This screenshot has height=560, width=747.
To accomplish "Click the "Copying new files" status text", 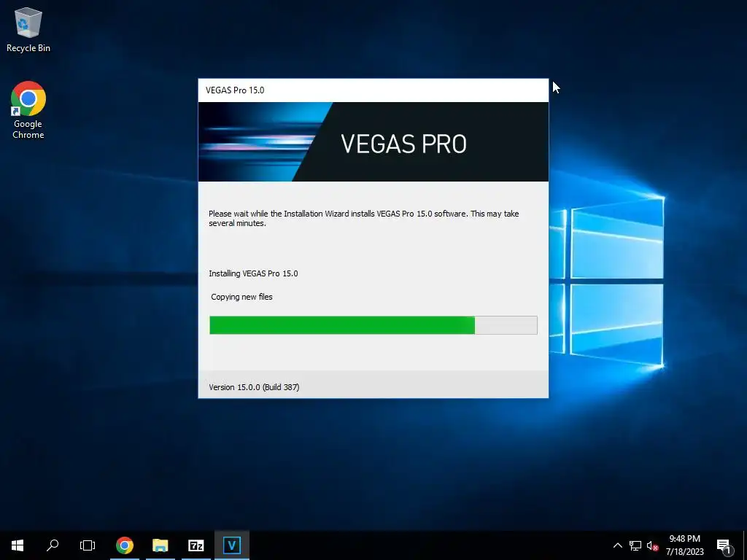I will [241, 297].
